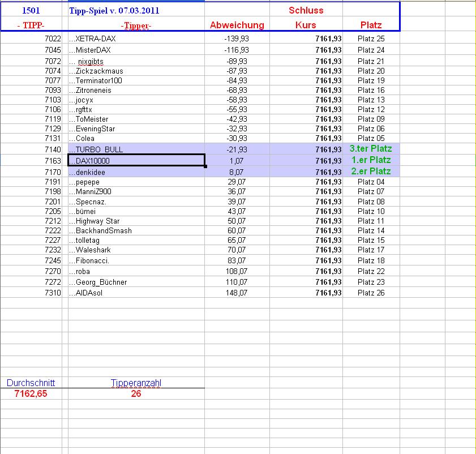This screenshot has height=454, width=476.
Task: Select the 1.er Platz cell
Action: pyautogui.click(x=371, y=160)
